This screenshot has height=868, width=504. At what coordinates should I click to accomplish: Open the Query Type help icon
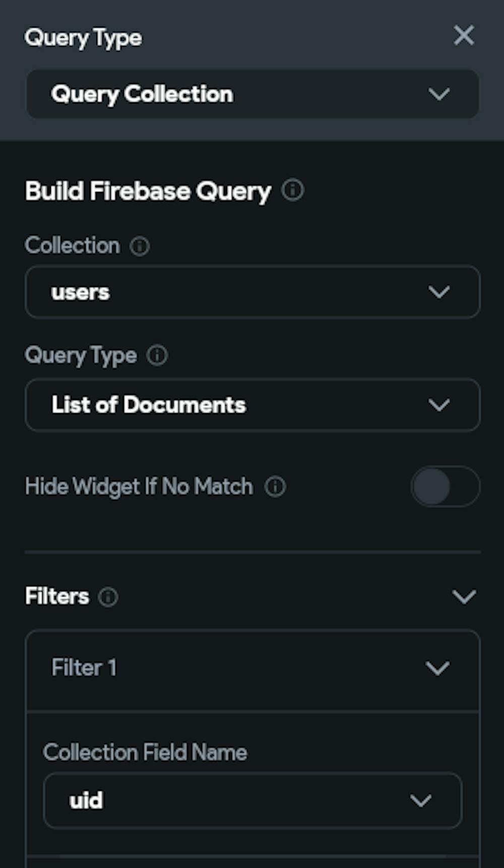[x=157, y=356]
